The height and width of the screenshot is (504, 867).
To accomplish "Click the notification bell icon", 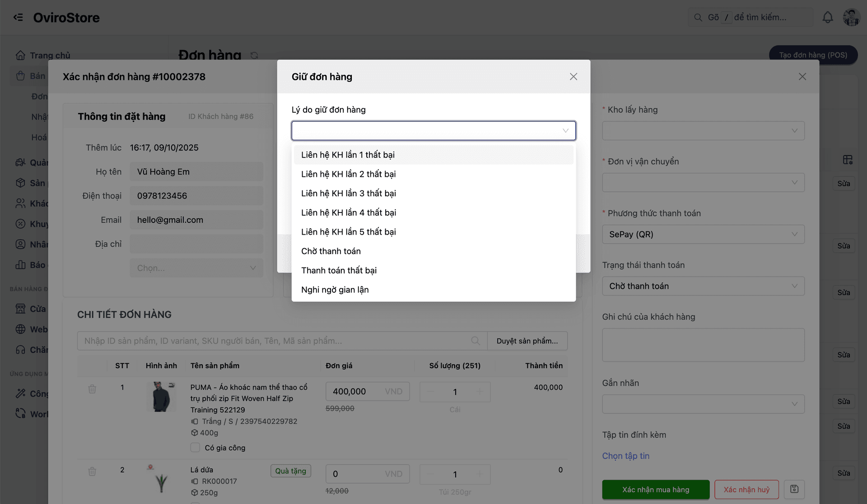I will (827, 18).
